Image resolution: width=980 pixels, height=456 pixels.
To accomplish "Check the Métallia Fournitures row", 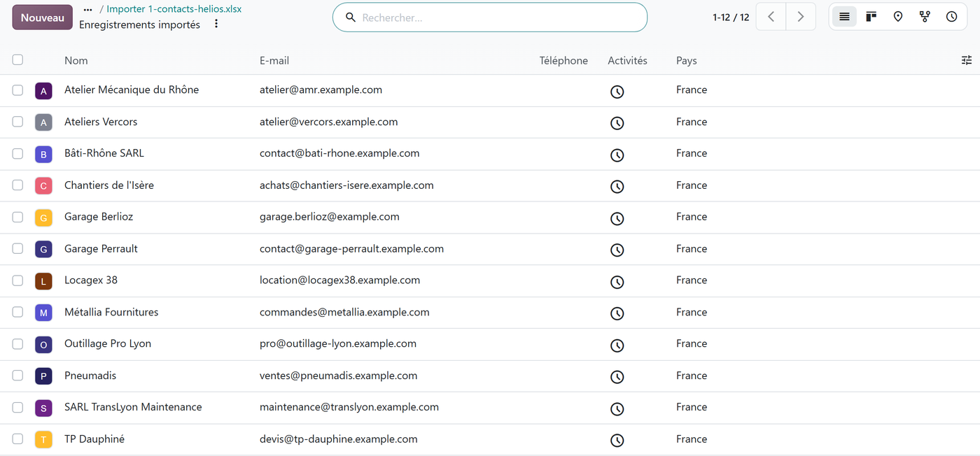I will 17,312.
